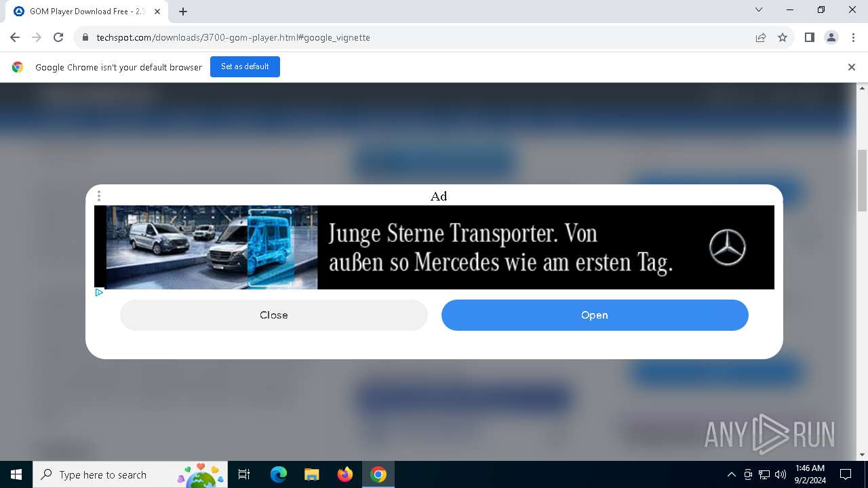The width and height of the screenshot is (868, 488).
Task: Toggle Chrome side panel
Action: (810, 37)
